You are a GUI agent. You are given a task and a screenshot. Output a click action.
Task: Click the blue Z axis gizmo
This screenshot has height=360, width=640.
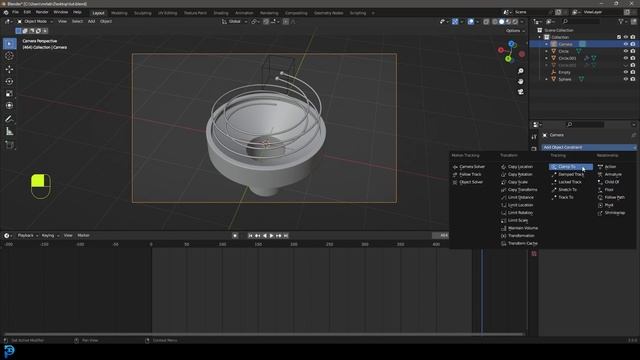click(511, 44)
